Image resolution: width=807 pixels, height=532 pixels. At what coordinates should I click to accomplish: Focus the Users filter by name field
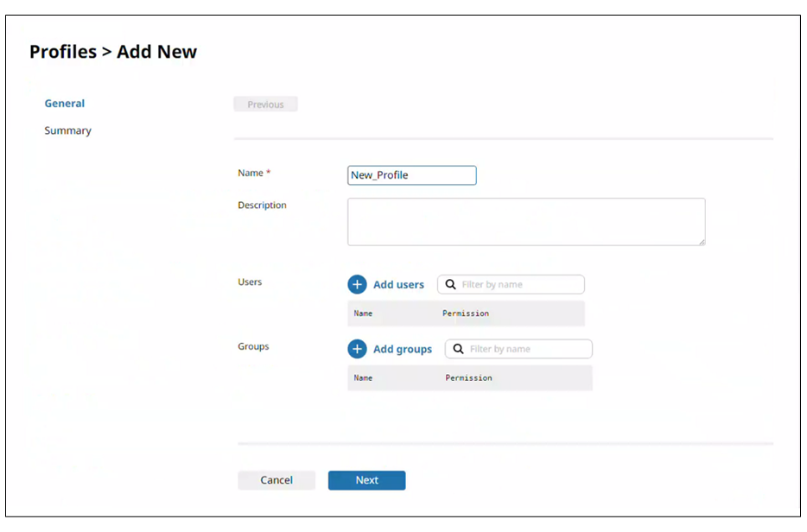click(x=520, y=284)
